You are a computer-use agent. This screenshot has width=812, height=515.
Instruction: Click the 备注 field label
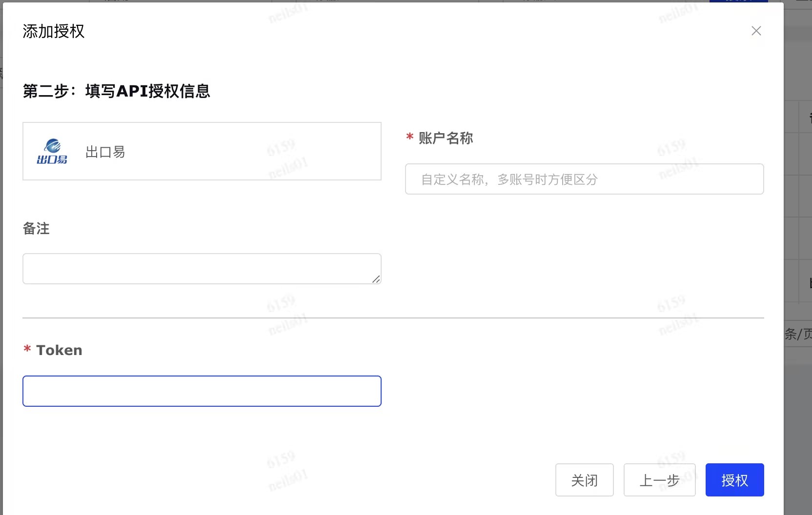coord(36,229)
